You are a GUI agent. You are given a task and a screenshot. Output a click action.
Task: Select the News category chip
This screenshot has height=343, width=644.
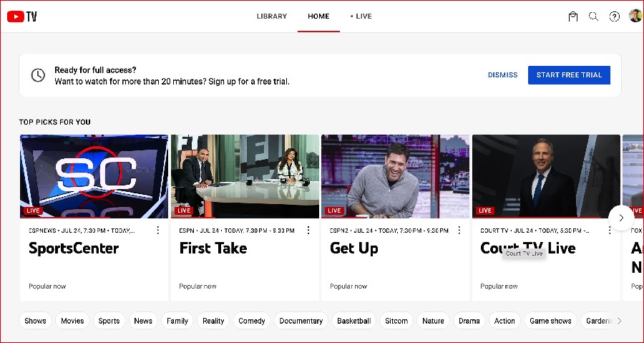pos(143,321)
